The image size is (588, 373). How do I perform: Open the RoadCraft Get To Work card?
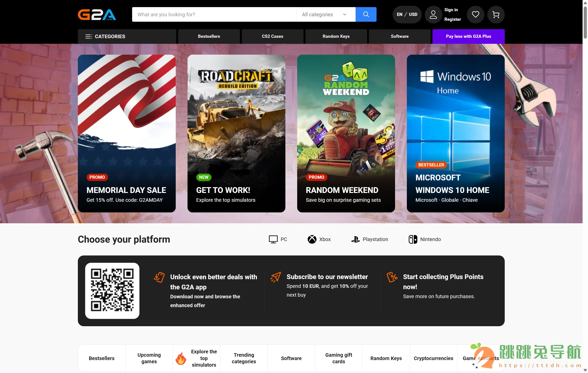pos(236,133)
